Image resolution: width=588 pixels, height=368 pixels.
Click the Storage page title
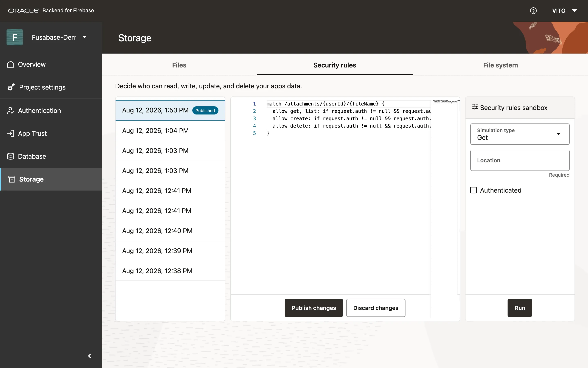(135, 38)
